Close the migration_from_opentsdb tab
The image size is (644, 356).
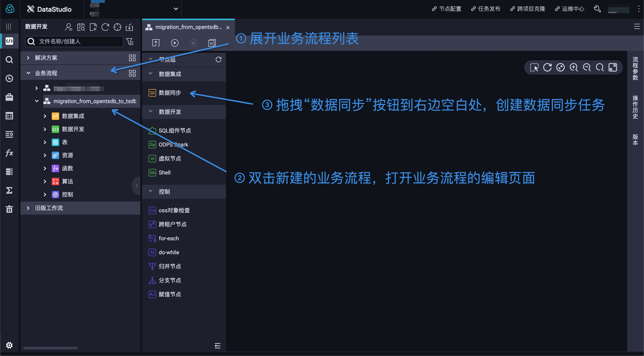click(x=228, y=28)
